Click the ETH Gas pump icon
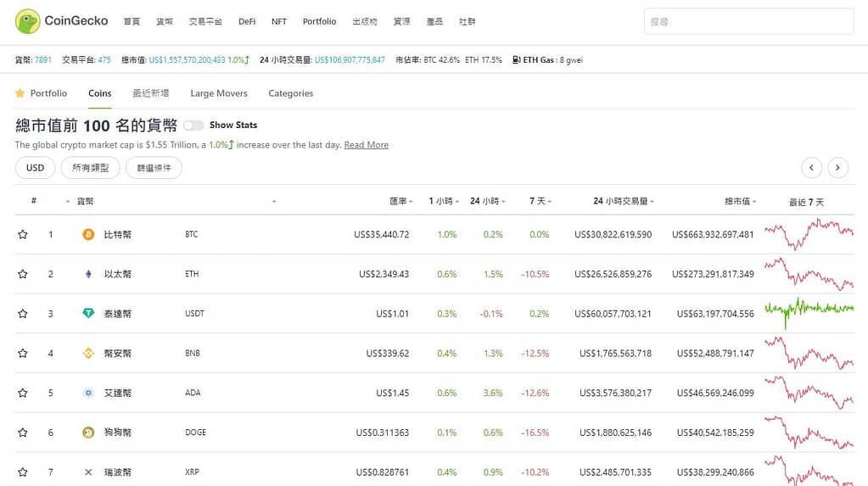Image resolution: width=868 pixels, height=486 pixels. [516, 59]
